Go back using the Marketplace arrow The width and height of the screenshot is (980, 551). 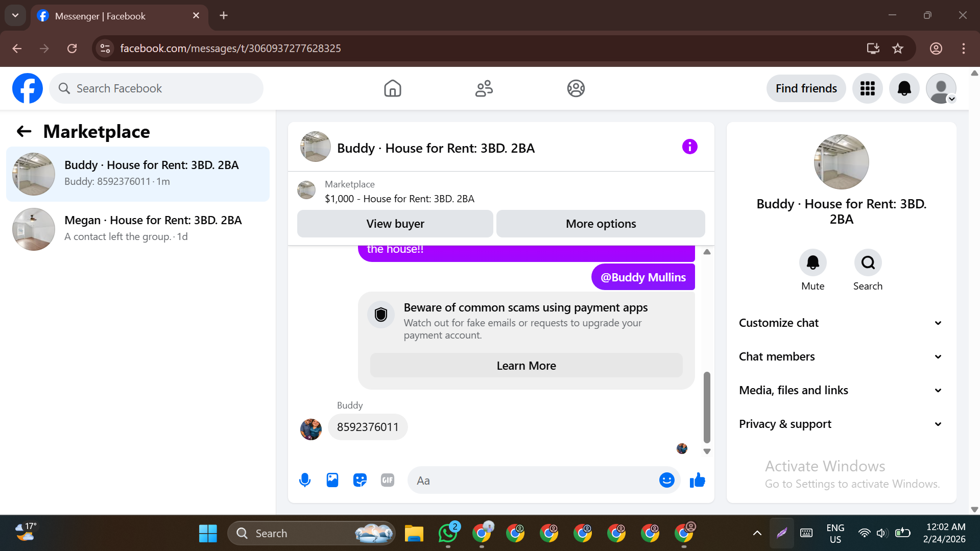(24, 132)
